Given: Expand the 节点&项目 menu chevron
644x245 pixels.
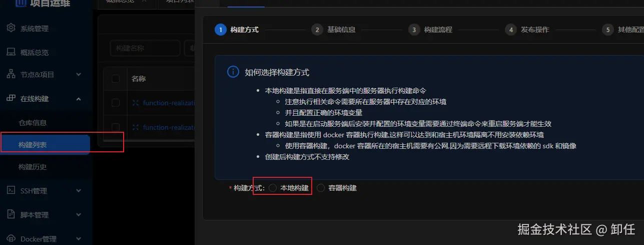Looking at the screenshot, I should click(79, 75).
